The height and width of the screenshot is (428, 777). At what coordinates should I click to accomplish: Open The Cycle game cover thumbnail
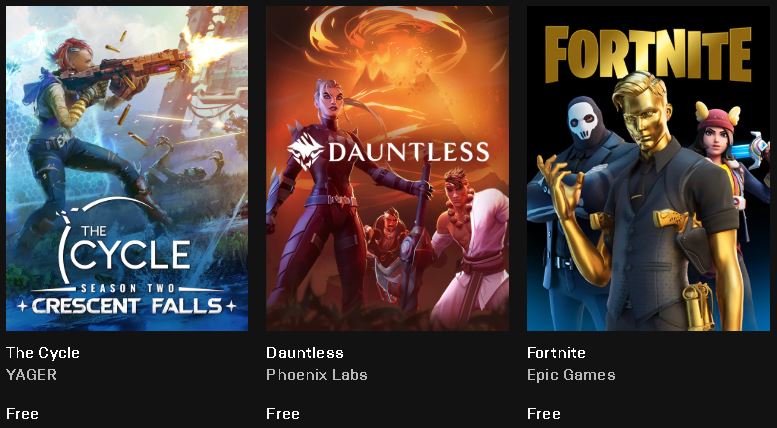pyautogui.click(x=127, y=168)
